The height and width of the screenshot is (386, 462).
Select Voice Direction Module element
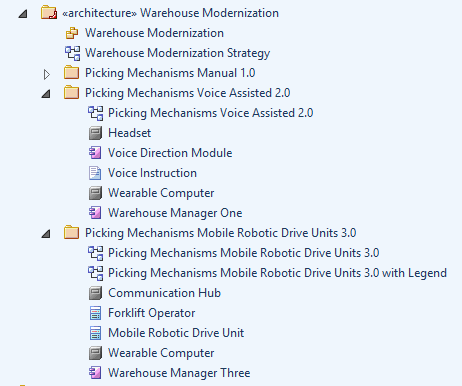point(170,153)
